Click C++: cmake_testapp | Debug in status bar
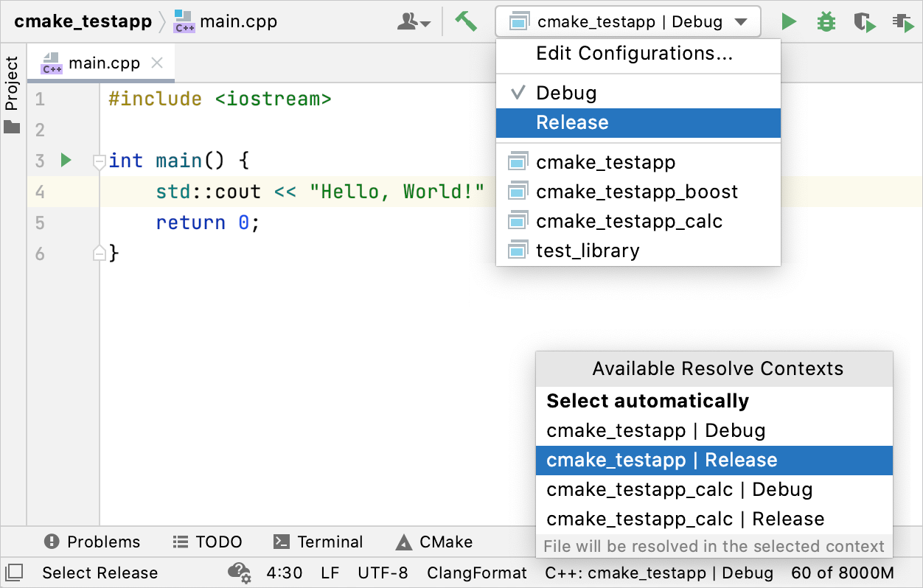The image size is (923, 588). point(659,573)
